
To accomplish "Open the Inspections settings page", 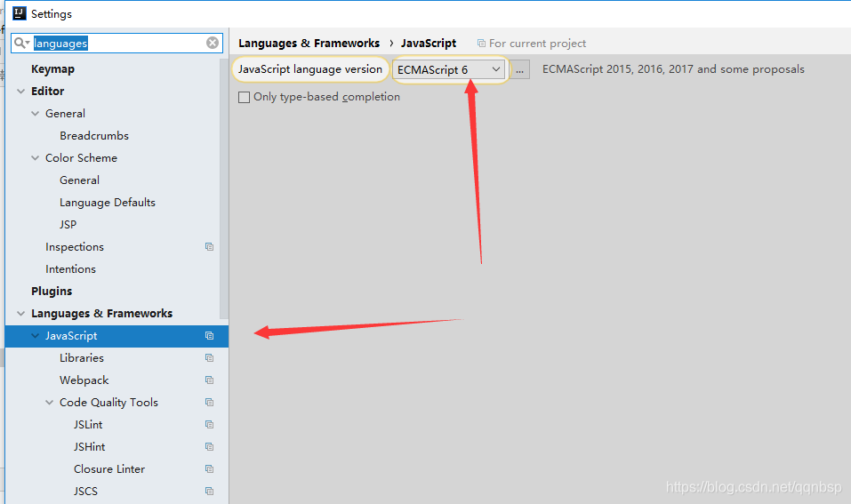I will pos(75,247).
